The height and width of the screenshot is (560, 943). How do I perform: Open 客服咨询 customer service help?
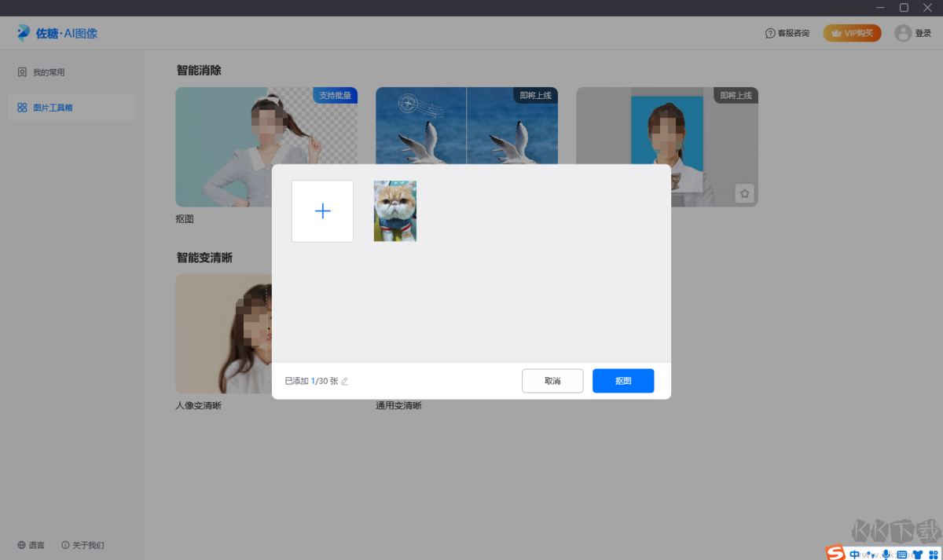[787, 33]
